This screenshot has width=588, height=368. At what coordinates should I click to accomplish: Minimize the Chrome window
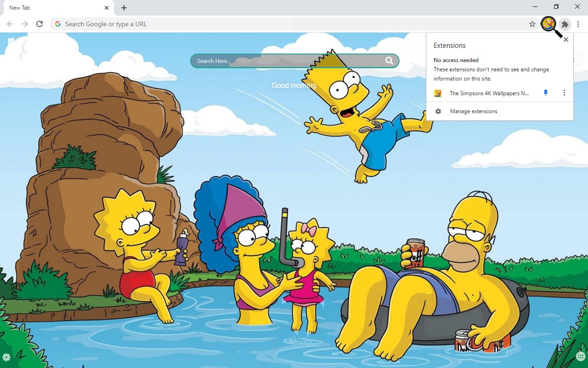pyautogui.click(x=536, y=7)
